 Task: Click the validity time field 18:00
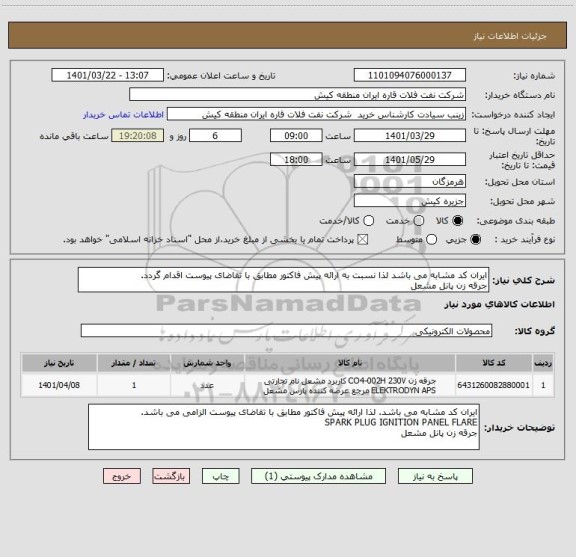point(296,159)
